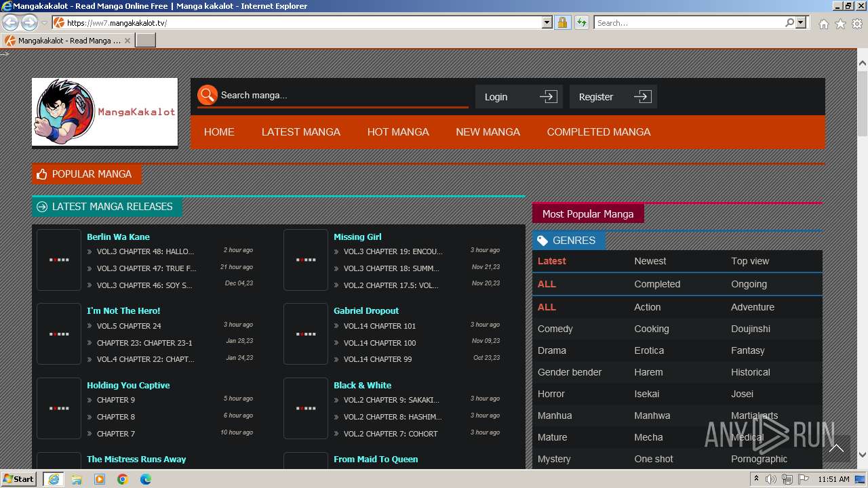Open the Favorites star icon

840,24
